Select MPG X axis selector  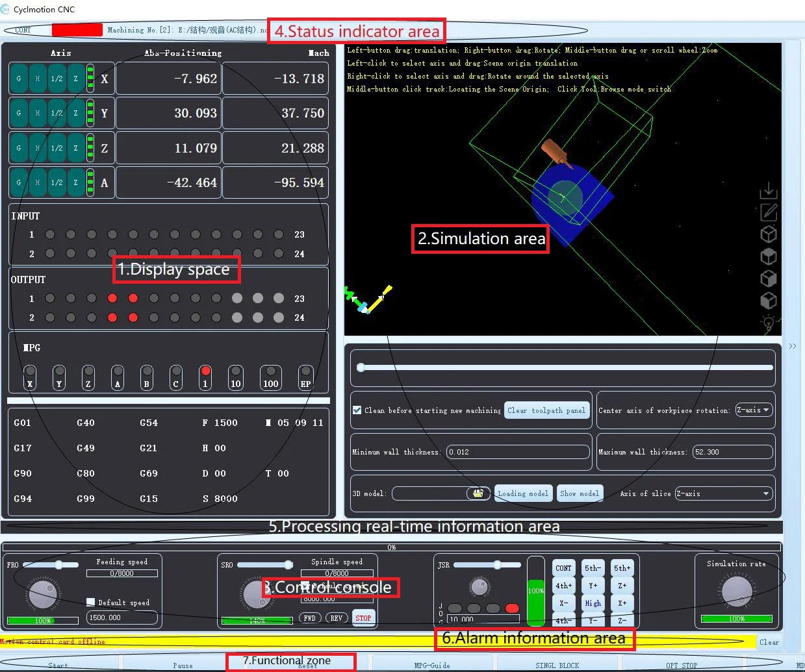30,377
